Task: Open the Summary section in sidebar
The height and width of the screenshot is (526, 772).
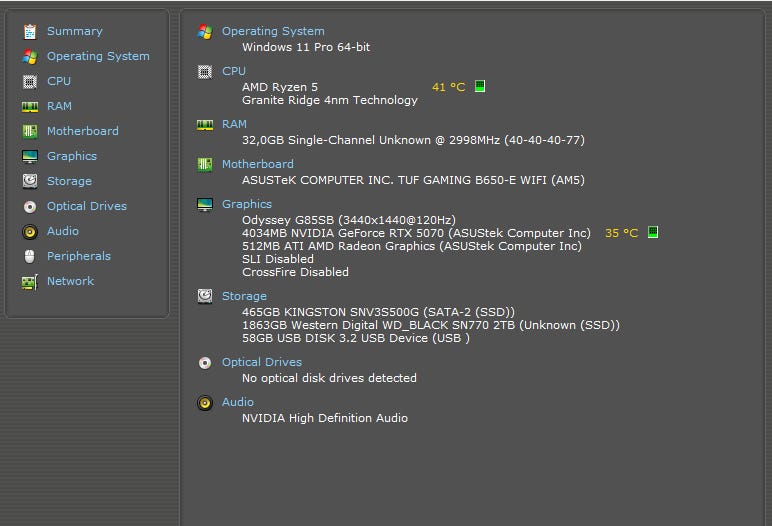Action: click(75, 31)
